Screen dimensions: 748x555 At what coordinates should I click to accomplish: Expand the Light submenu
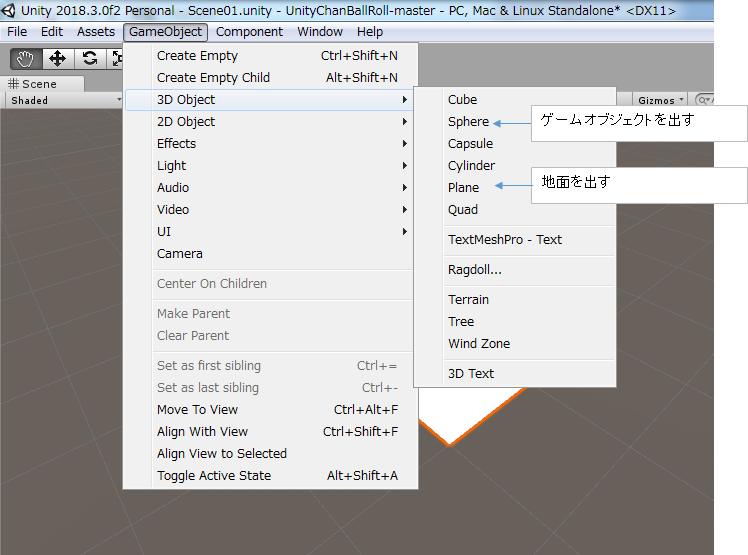coord(271,166)
